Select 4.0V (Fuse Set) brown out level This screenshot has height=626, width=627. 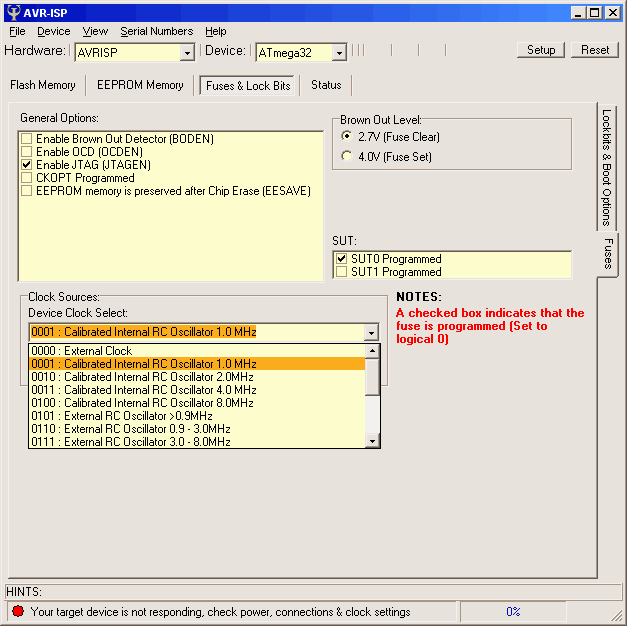(x=347, y=156)
